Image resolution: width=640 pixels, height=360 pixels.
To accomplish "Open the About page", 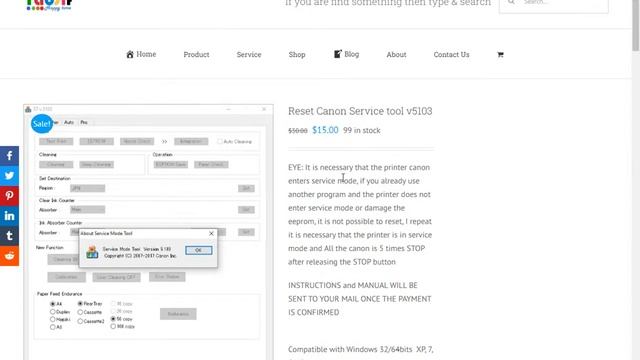I will pyautogui.click(x=396, y=54).
